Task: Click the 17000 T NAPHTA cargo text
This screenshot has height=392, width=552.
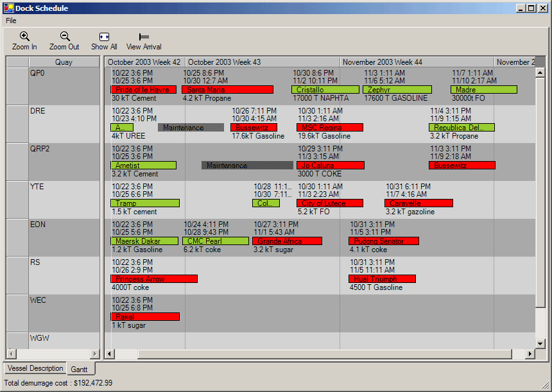Action: tap(321, 98)
